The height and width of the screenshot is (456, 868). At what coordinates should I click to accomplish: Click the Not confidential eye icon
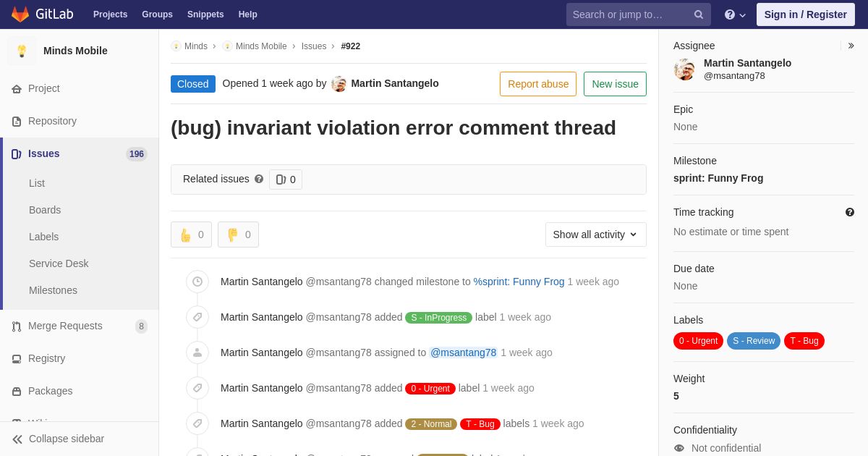tap(678, 448)
